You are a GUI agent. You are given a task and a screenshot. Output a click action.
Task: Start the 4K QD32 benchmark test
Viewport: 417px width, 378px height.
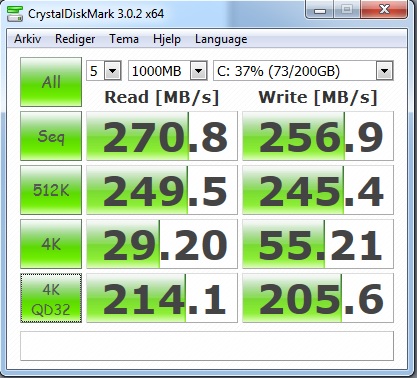point(51,298)
